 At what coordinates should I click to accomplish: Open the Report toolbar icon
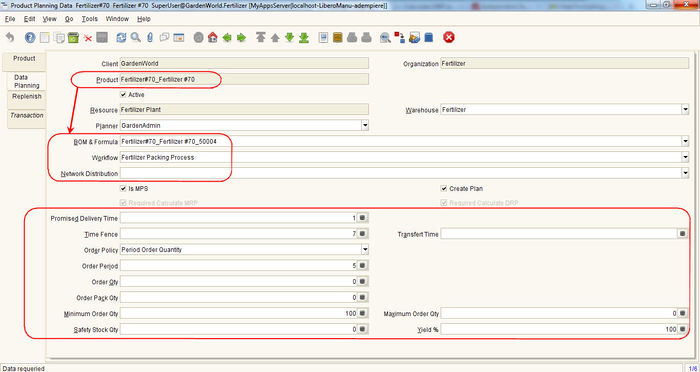[323, 38]
